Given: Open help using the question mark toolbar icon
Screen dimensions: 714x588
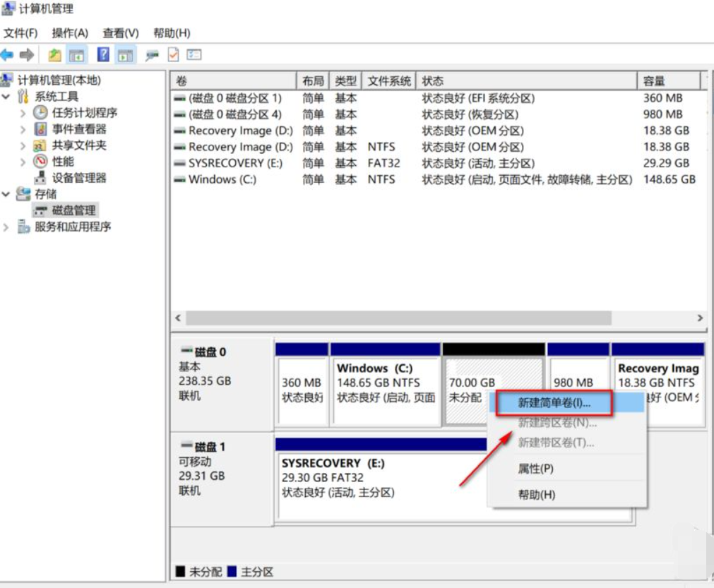Looking at the screenshot, I should 102,54.
